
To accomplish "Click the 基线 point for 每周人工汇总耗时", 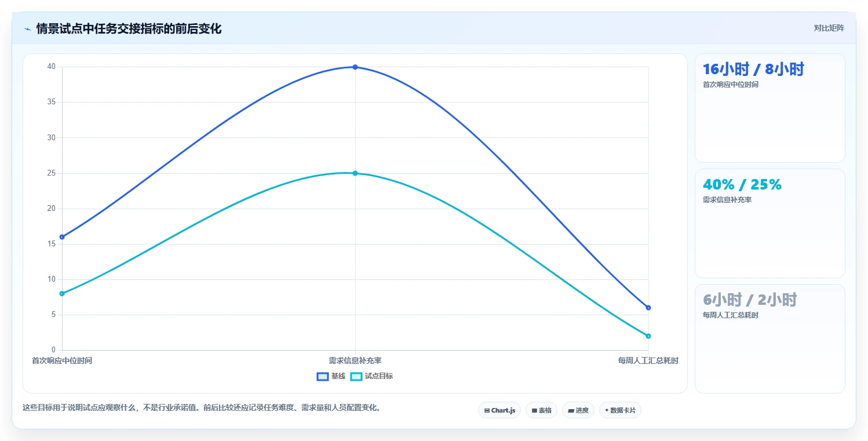I will (648, 308).
